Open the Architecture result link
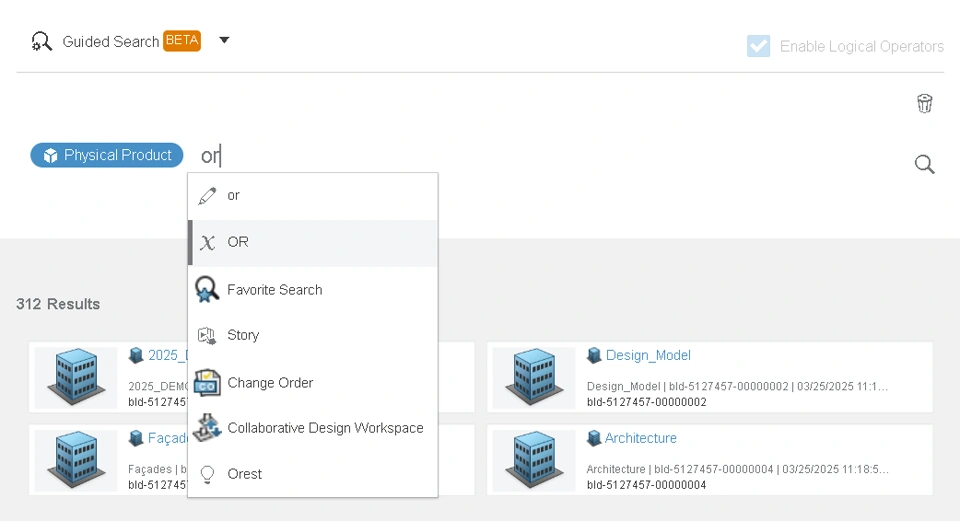The image size is (960, 521). pyautogui.click(x=640, y=438)
